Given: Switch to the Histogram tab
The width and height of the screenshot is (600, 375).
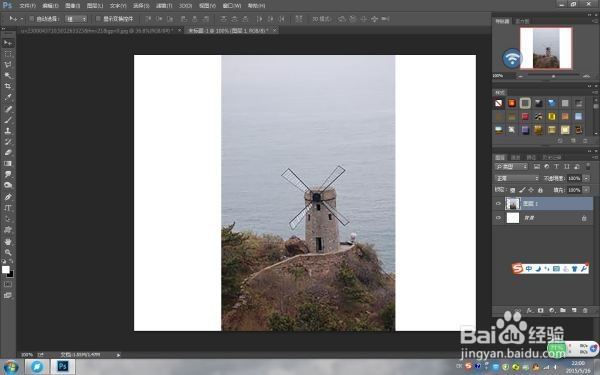Looking at the screenshot, I should 522,21.
